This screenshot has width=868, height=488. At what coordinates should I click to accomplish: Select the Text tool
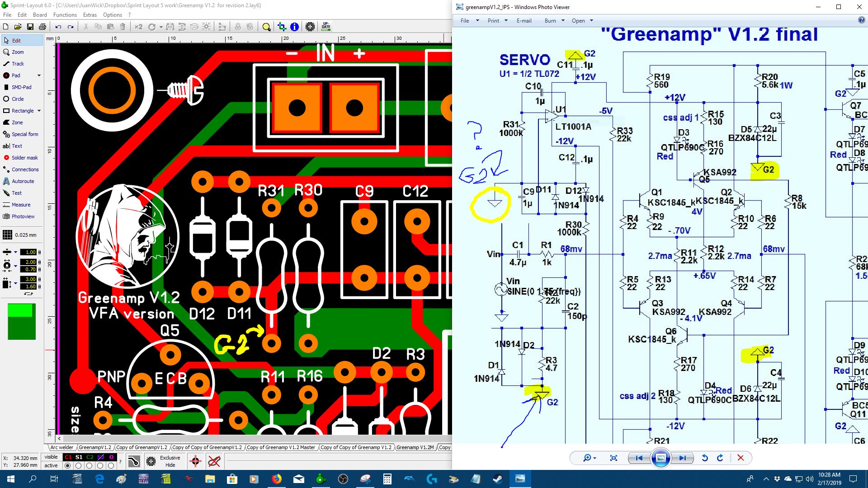(x=22, y=146)
